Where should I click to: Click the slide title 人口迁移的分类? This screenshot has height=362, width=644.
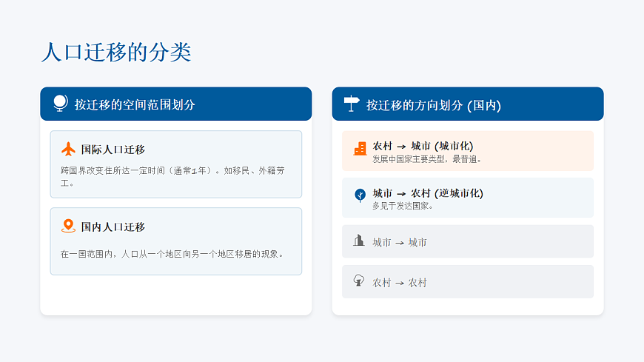(x=116, y=52)
